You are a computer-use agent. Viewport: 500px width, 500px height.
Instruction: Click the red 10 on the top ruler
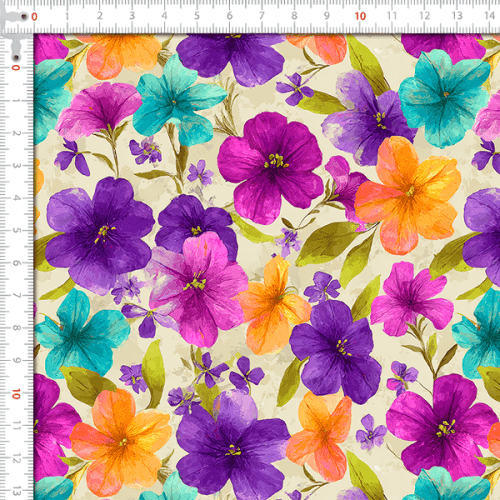coord(360,16)
